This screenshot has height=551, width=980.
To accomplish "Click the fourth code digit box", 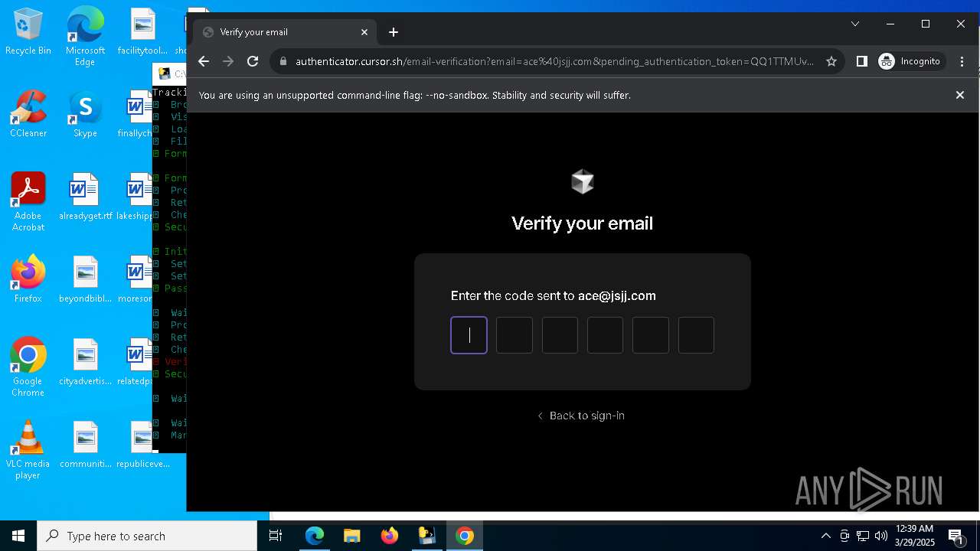I will [x=605, y=335].
